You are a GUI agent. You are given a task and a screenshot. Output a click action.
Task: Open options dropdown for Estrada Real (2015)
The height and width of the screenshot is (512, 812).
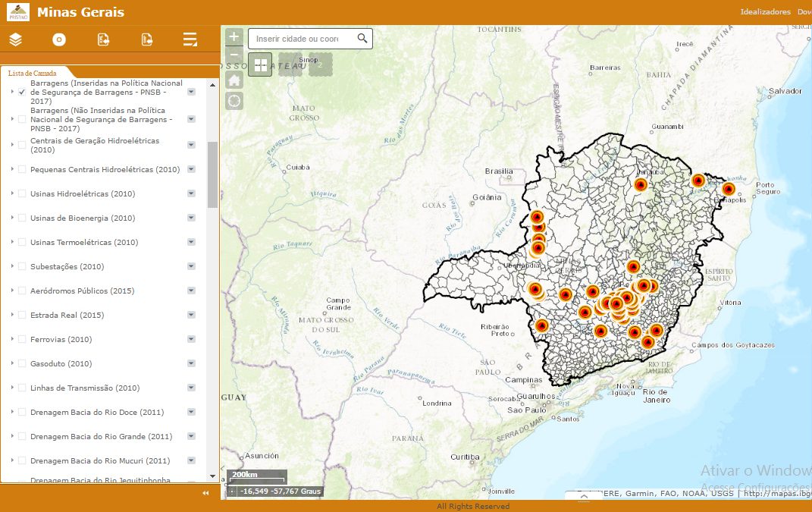[191, 315]
